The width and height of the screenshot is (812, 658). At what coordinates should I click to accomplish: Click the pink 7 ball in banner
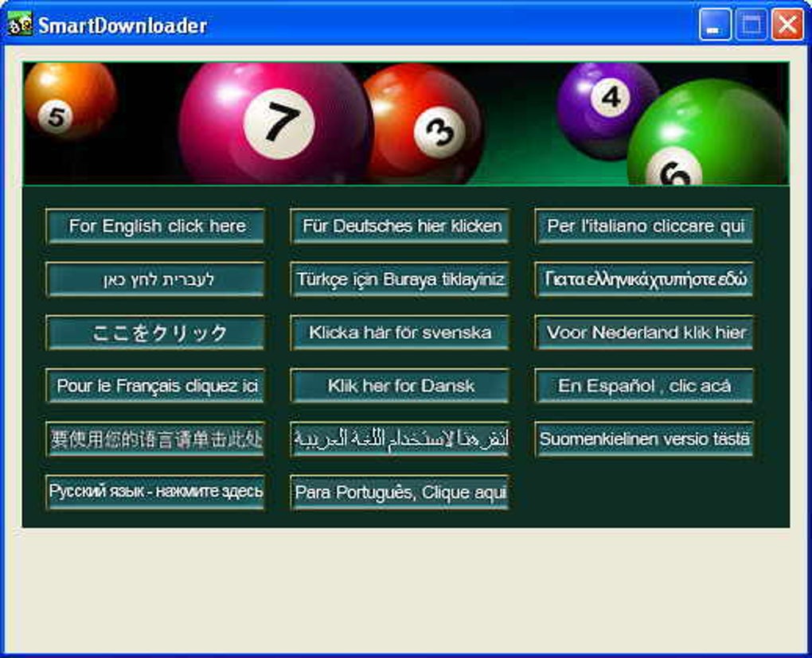click(275, 123)
